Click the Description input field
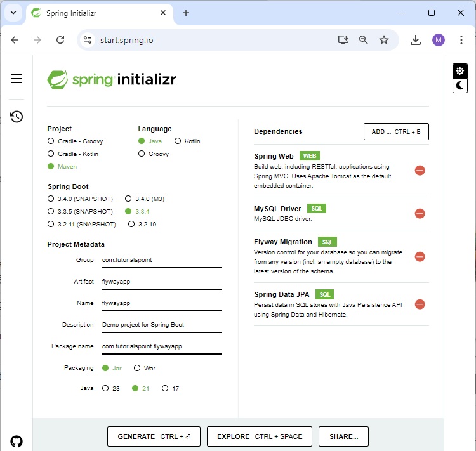This screenshot has height=451, width=476. (x=162, y=325)
